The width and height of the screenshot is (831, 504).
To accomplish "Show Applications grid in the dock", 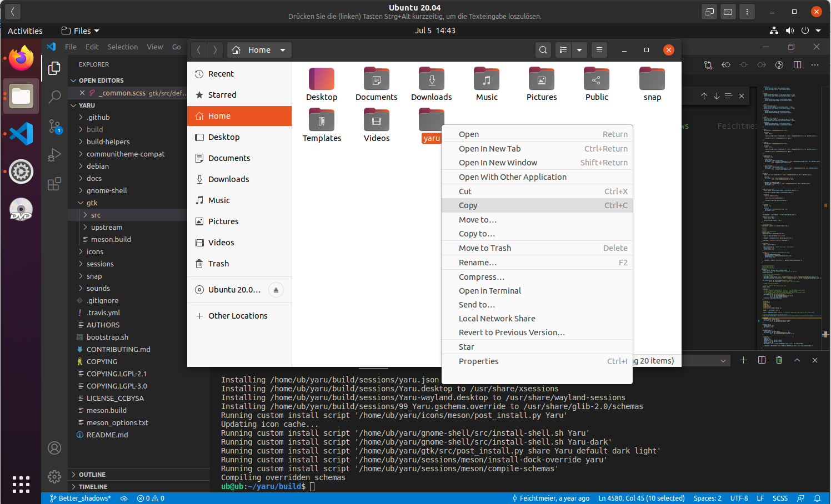I will (21, 484).
